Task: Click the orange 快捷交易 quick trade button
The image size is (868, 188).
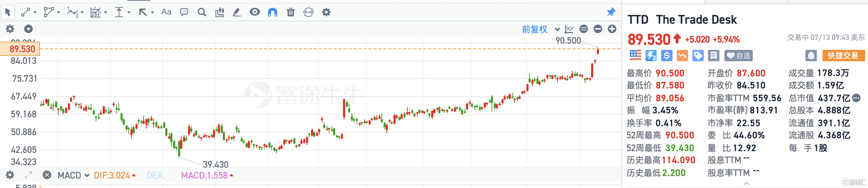Action: [843, 56]
